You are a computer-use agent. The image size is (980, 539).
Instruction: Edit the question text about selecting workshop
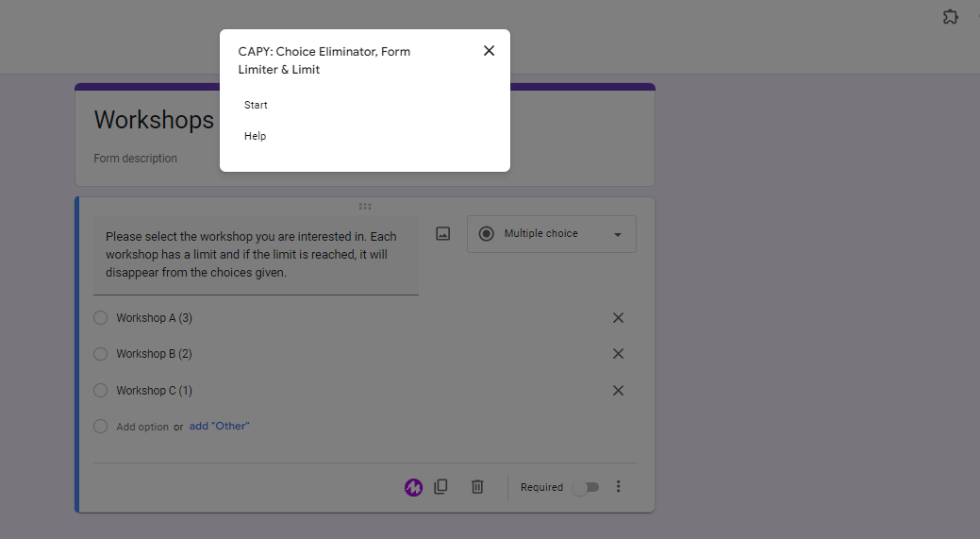257,255
